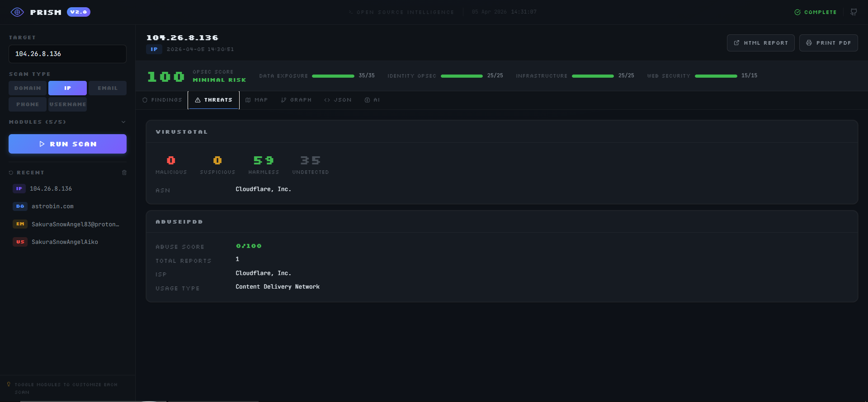Image resolution: width=868 pixels, height=402 pixels.
Task: Click the Suspicious count 0
Action: tap(217, 160)
